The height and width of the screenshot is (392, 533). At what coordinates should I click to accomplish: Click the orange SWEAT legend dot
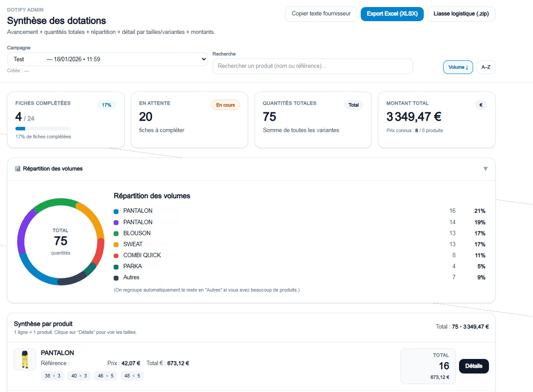tap(116, 244)
